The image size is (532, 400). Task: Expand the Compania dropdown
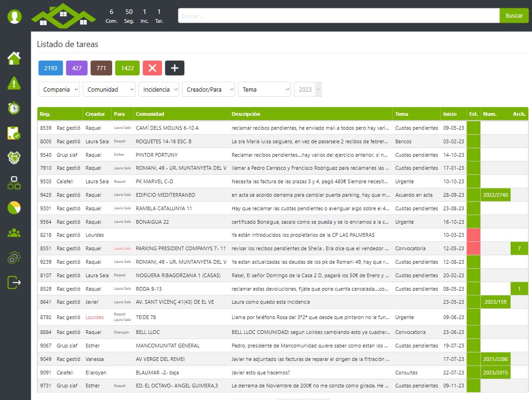click(59, 89)
